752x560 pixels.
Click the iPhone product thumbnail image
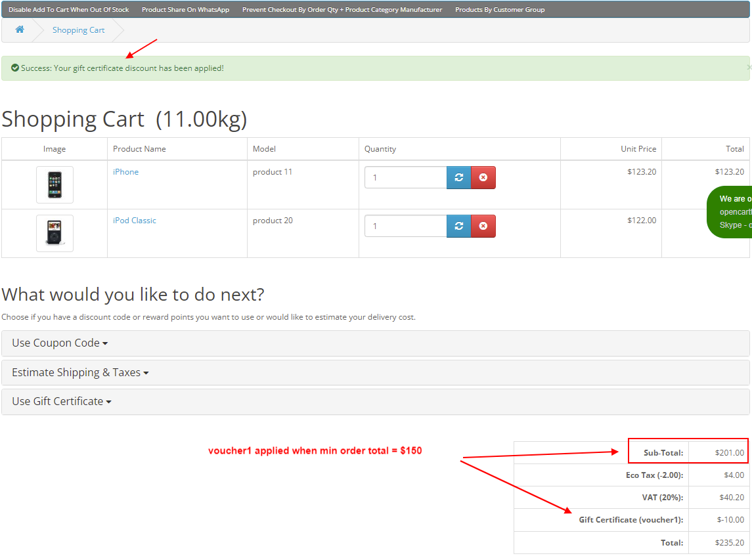coord(55,184)
